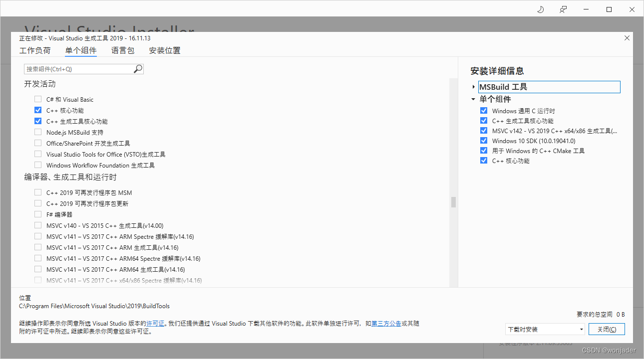Check C# 和 Visual Basic checkbox
The height and width of the screenshot is (359, 644).
click(x=38, y=99)
